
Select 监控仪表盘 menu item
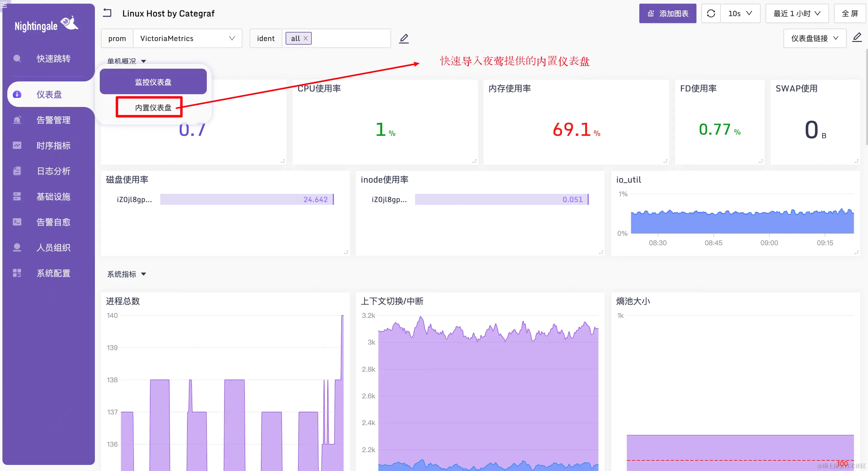click(x=153, y=82)
